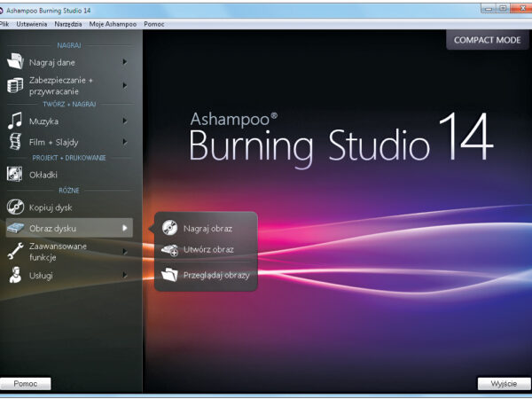Open Okładki cover design icon
Screen dimensions: 532x399
(15, 175)
